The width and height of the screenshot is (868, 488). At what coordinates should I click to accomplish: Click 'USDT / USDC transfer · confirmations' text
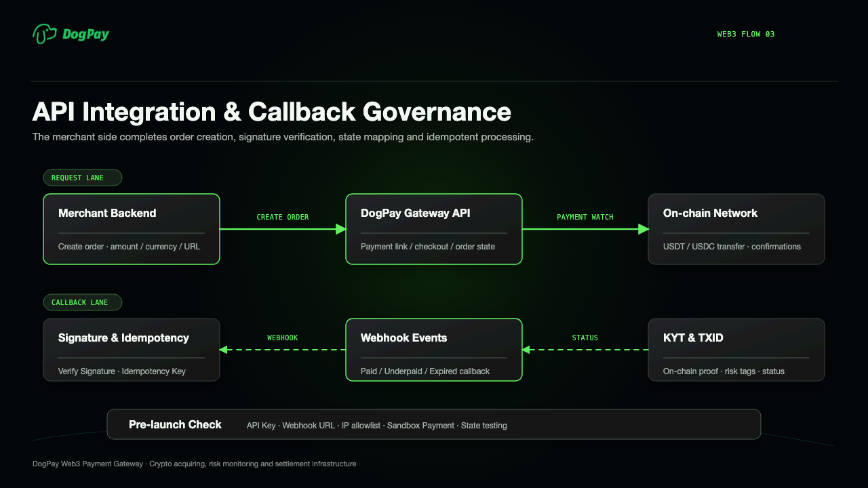[732, 247]
